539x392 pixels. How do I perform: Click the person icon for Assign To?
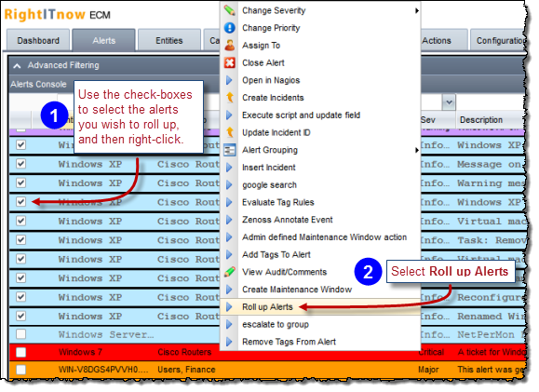pyautogui.click(x=229, y=45)
